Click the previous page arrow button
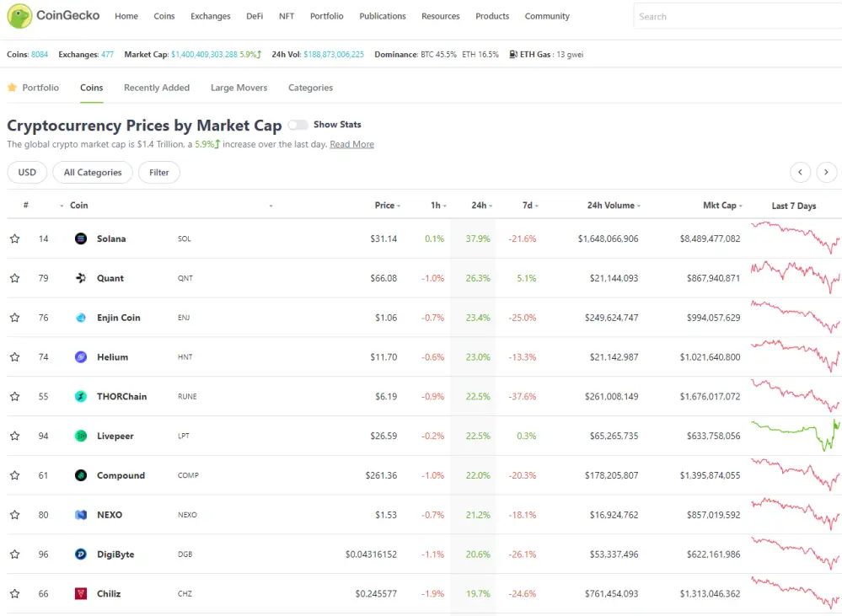 800,173
